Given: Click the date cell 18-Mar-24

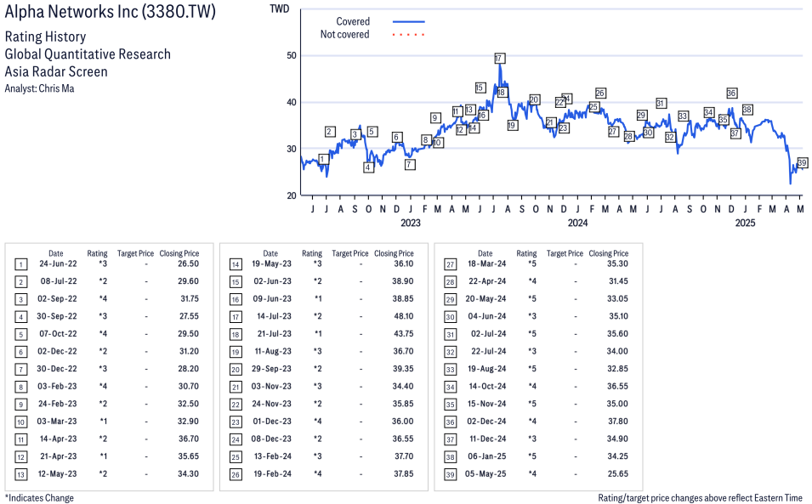Looking at the screenshot, I should coord(487,264).
